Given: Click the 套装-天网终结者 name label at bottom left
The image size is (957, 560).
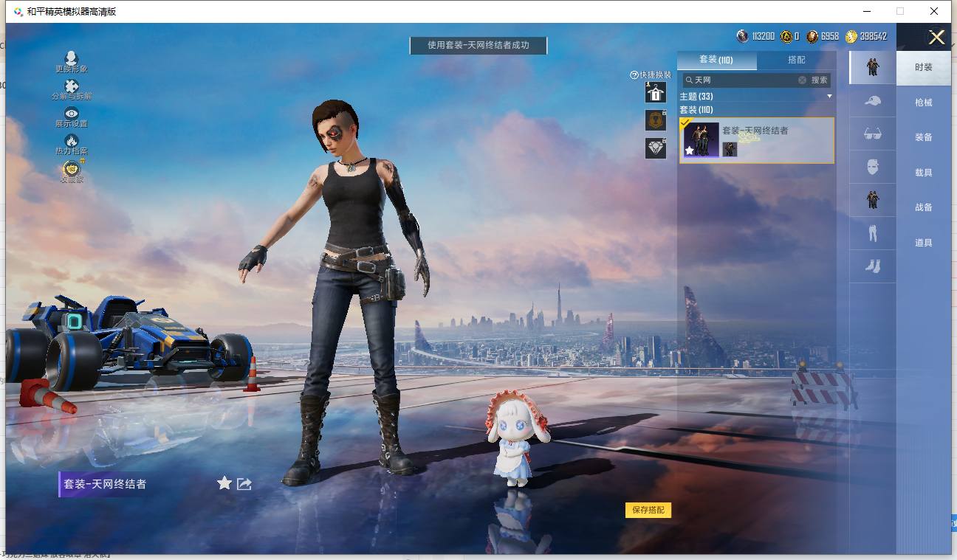Looking at the screenshot, I should 105,484.
